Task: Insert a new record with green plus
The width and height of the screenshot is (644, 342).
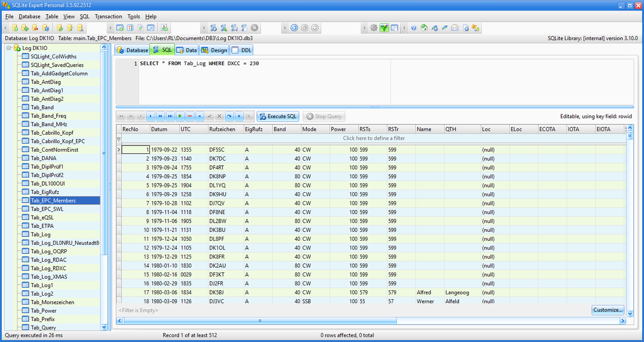Action: pyautogui.click(x=180, y=116)
